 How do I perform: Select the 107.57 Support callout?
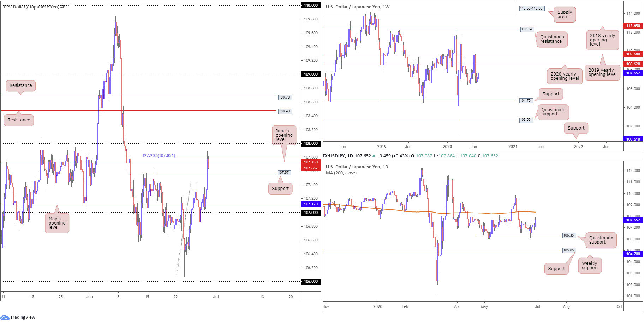280,189
